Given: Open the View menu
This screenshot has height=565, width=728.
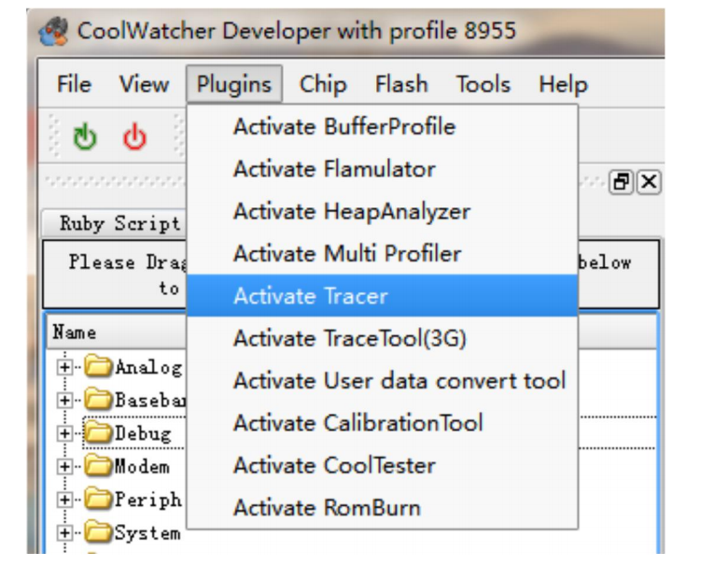Looking at the screenshot, I should coord(144,84).
